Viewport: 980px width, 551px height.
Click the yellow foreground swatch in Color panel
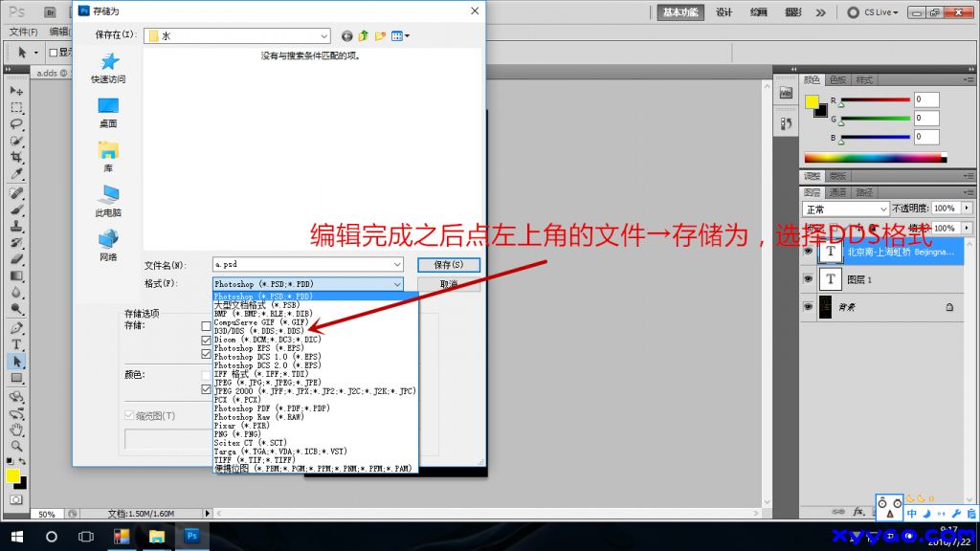point(812,101)
